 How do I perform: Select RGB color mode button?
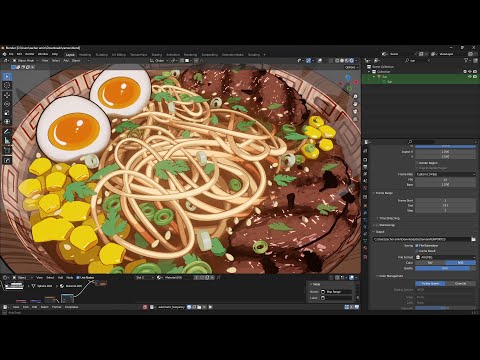point(460,263)
